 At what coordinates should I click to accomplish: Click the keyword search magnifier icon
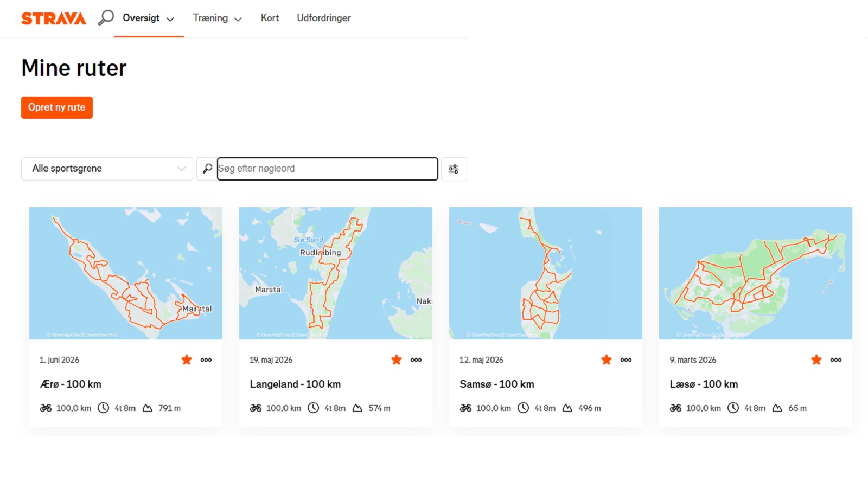point(207,169)
